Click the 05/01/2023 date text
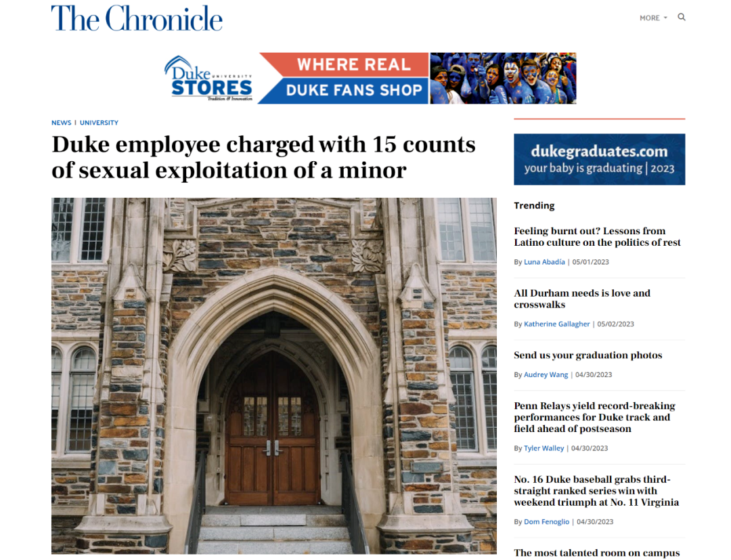This screenshot has height=560, width=731. [591, 262]
